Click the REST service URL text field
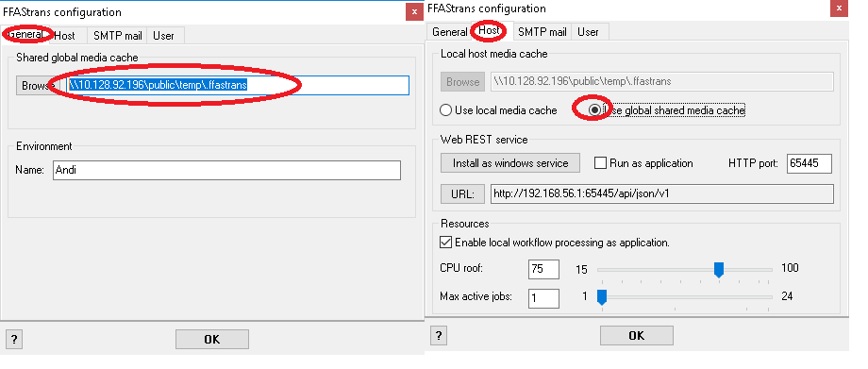The image size is (868, 369). click(662, 193)
